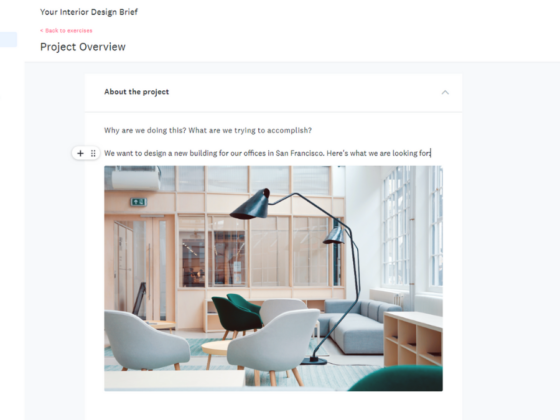Click the dark green armchair in the photo
This screenshot has width=560, height=420.
[x=237, y=315]
